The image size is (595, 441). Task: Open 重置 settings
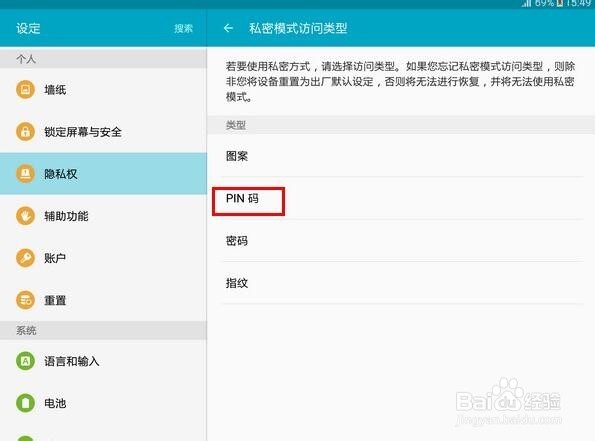[103, 300]
